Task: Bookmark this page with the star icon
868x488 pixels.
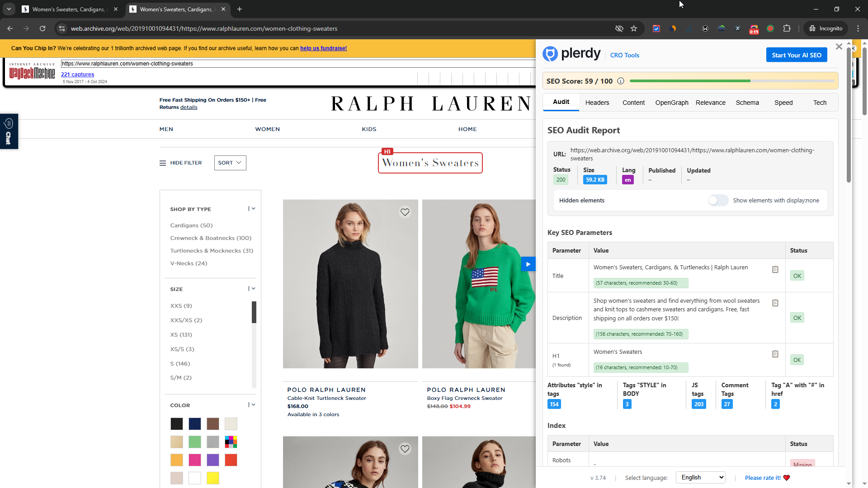Action: pos(634,28)
